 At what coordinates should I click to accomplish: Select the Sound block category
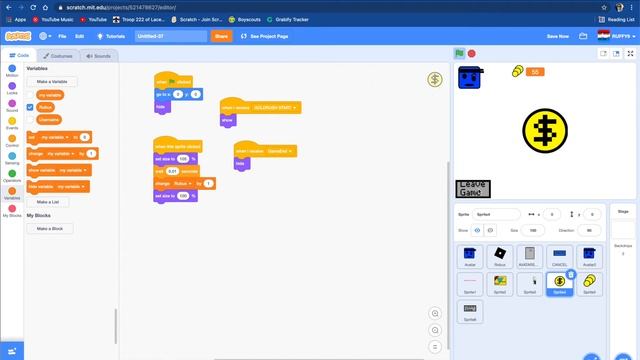coord(12,106)
